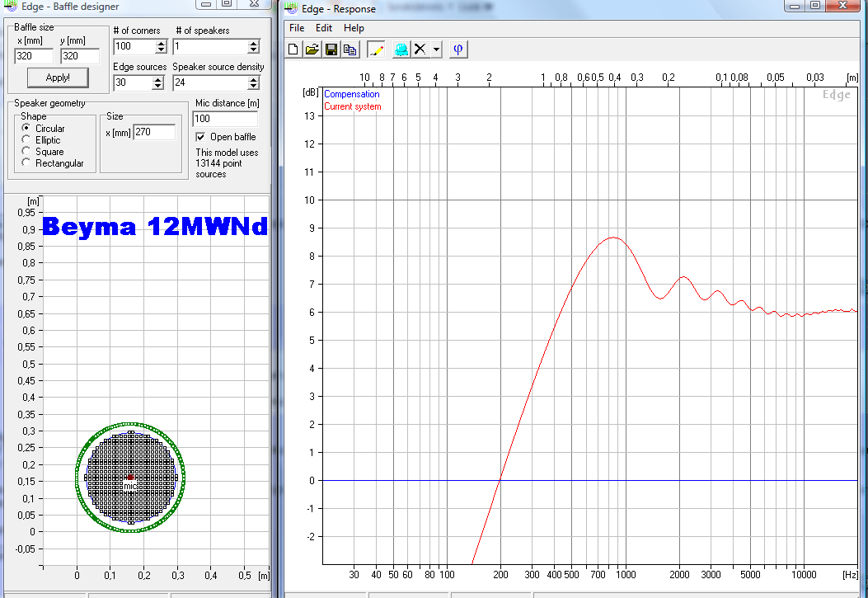Close the Baffle designer window

click(254, 4)
